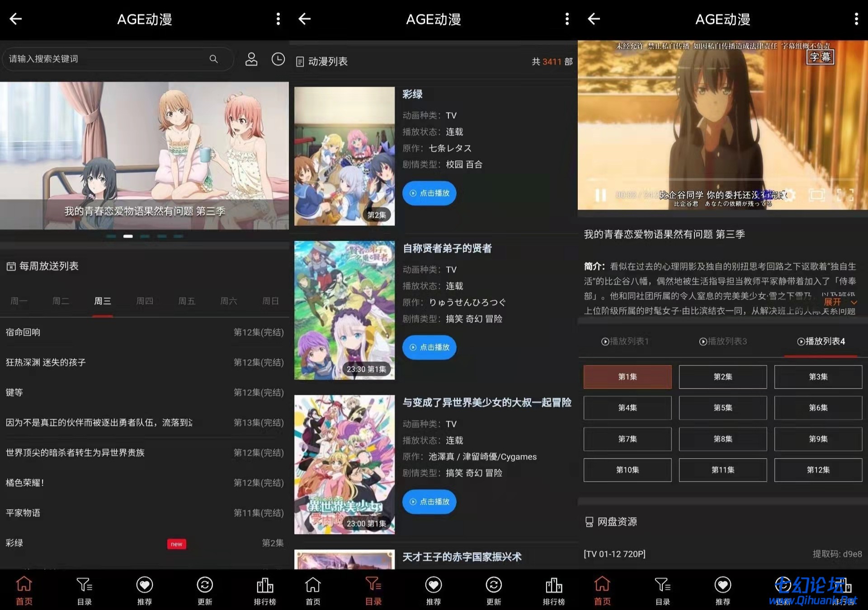This screenshot has width=868, height=610.
Task: Click the search magnifier icon
Action: coord(213,59)
